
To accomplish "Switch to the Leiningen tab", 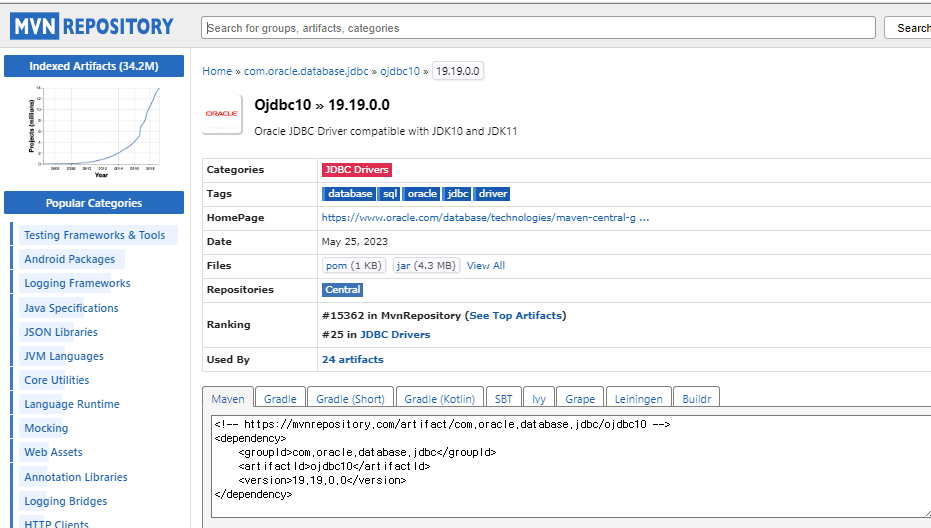I will click(638, 398).
